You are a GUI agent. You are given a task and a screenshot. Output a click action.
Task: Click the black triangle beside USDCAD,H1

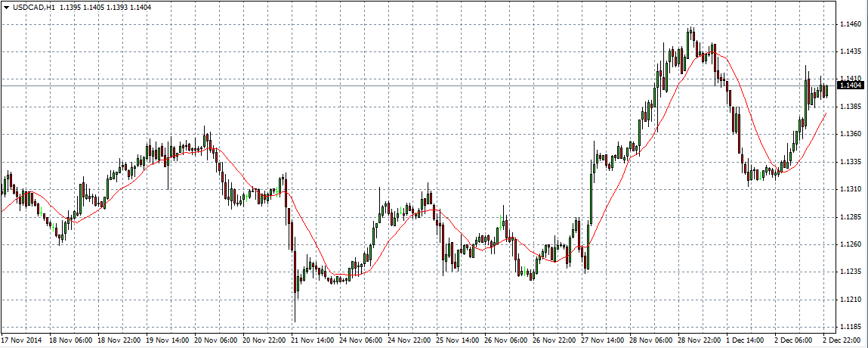click(x=7, y=7)
